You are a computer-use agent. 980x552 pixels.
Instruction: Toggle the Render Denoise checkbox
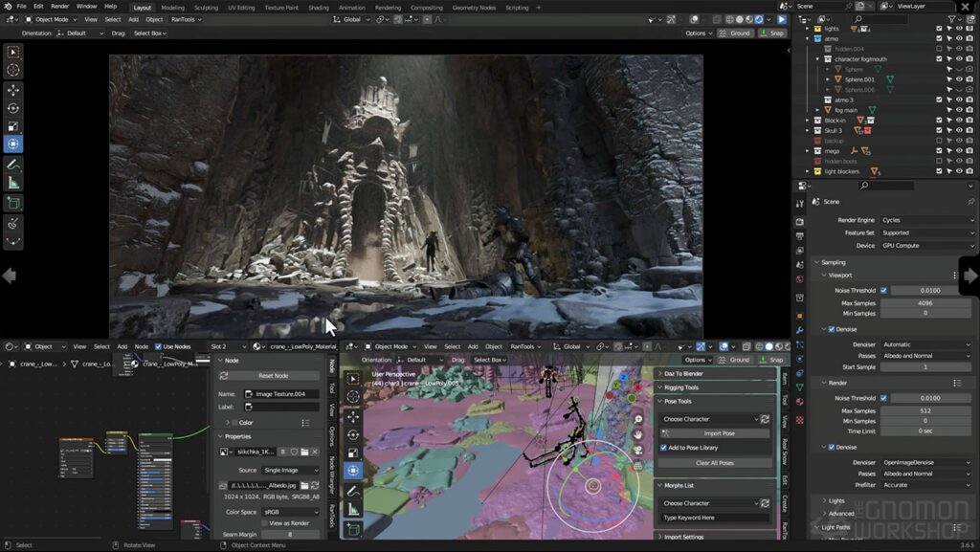[x=832, y=447]
